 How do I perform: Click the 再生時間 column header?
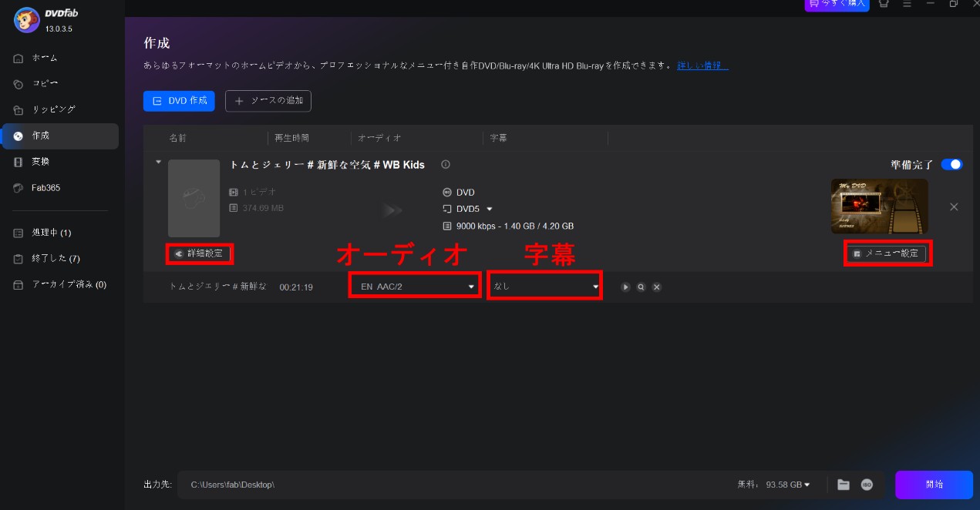pyautogui.click(x=292, y=138)
